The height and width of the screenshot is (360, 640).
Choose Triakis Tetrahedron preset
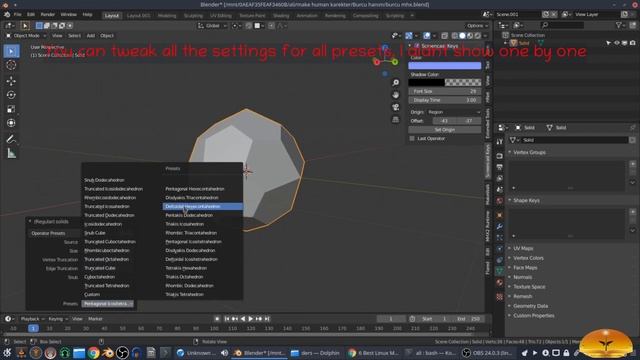(x=184, y=294)
